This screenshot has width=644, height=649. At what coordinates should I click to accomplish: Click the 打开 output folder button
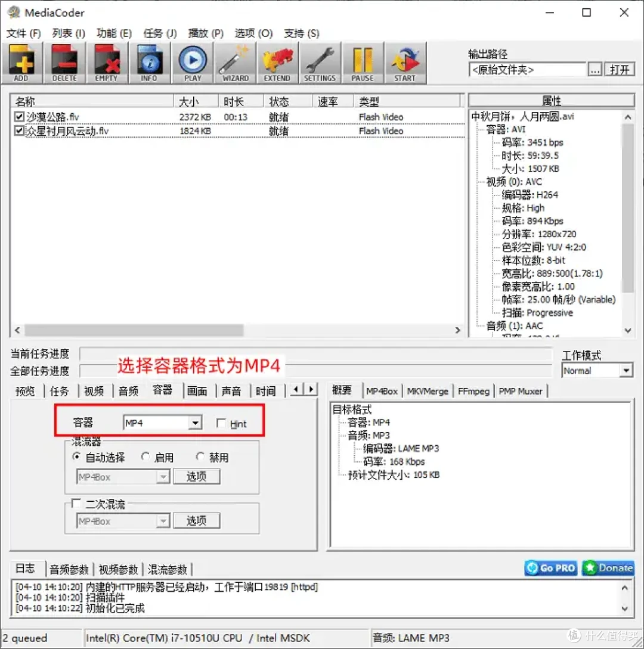[620, 69]
